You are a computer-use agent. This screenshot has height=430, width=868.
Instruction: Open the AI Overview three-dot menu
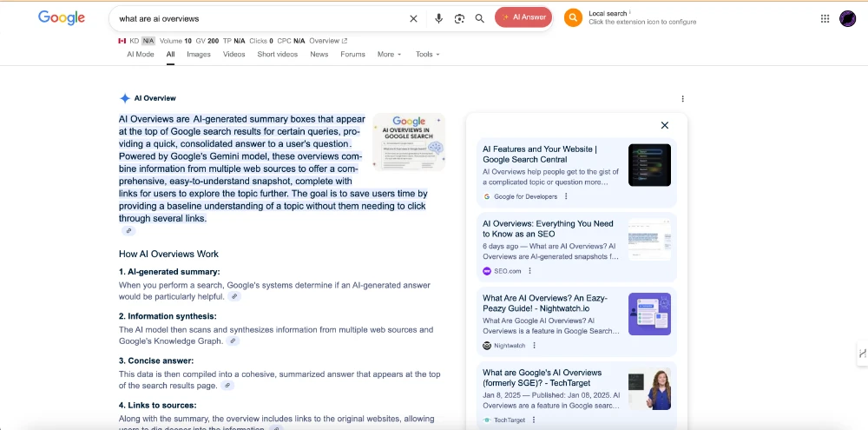682,99
